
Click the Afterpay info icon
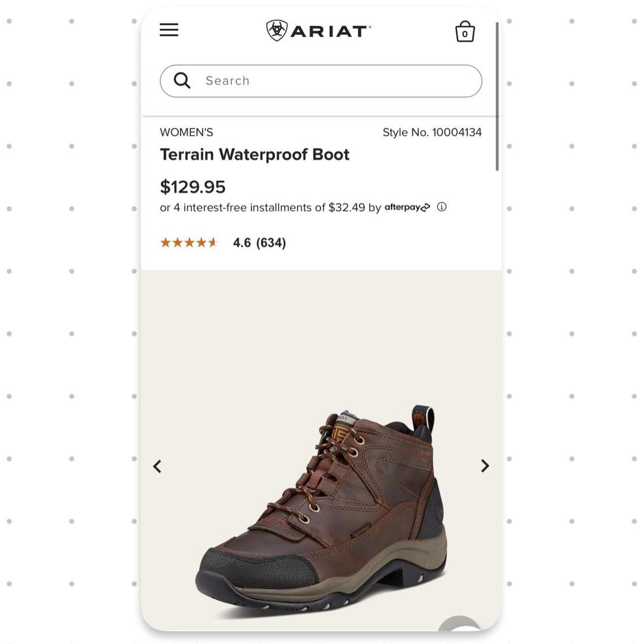[x=442, y=207]
